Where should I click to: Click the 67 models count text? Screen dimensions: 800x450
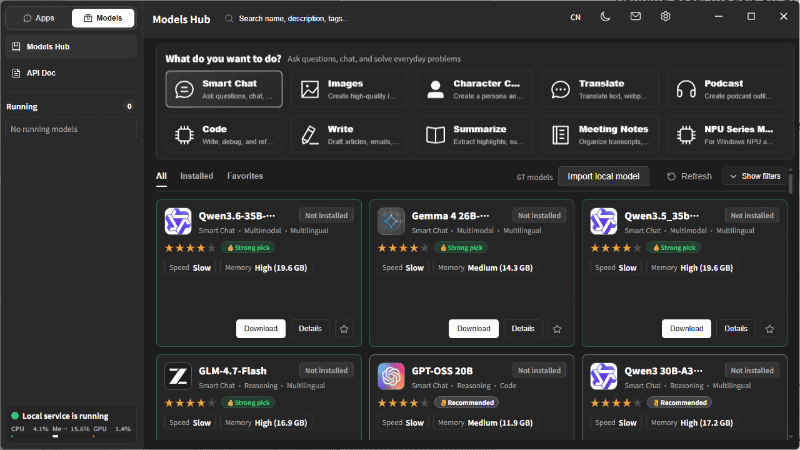534,177
